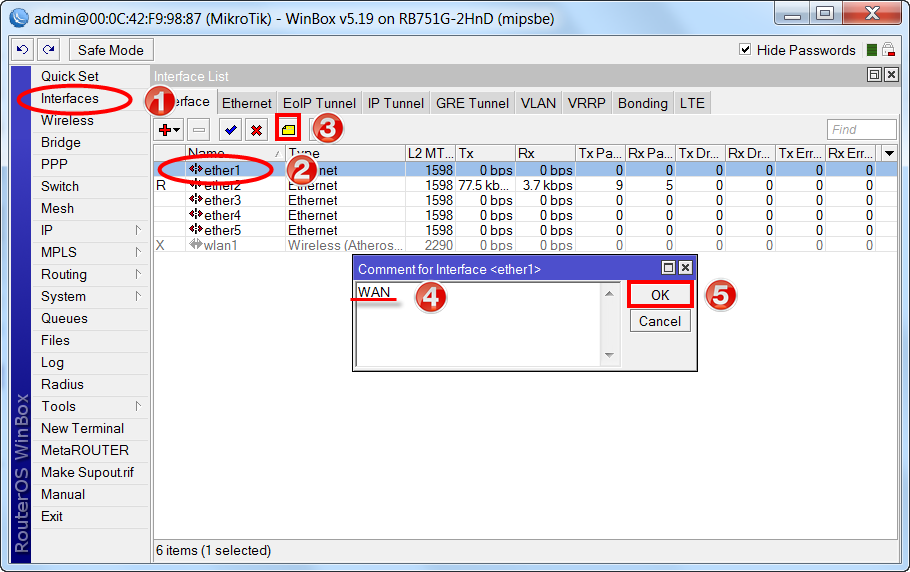
Task: Click the yellow Comment icon
Action: [287, 129]
